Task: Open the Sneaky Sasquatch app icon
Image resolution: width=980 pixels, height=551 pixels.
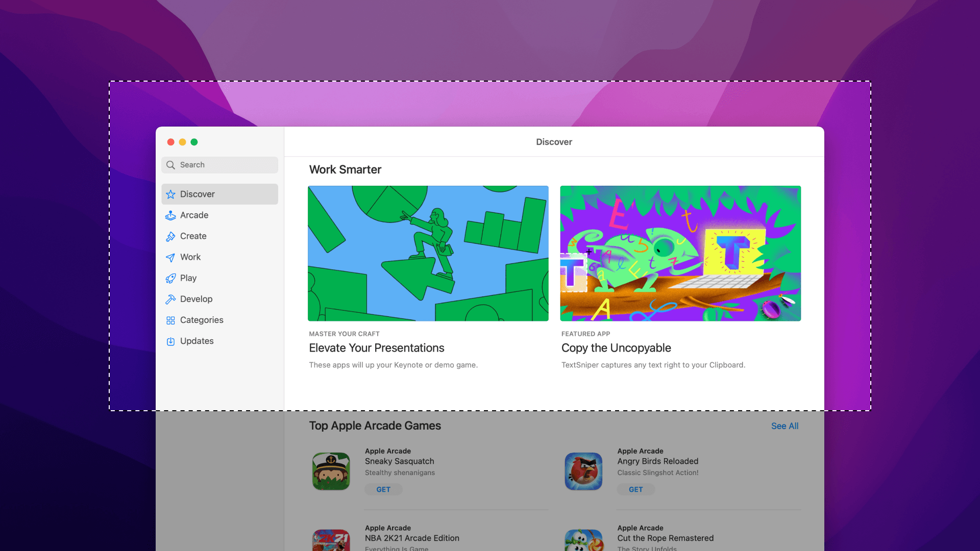Action: (331, 471)
